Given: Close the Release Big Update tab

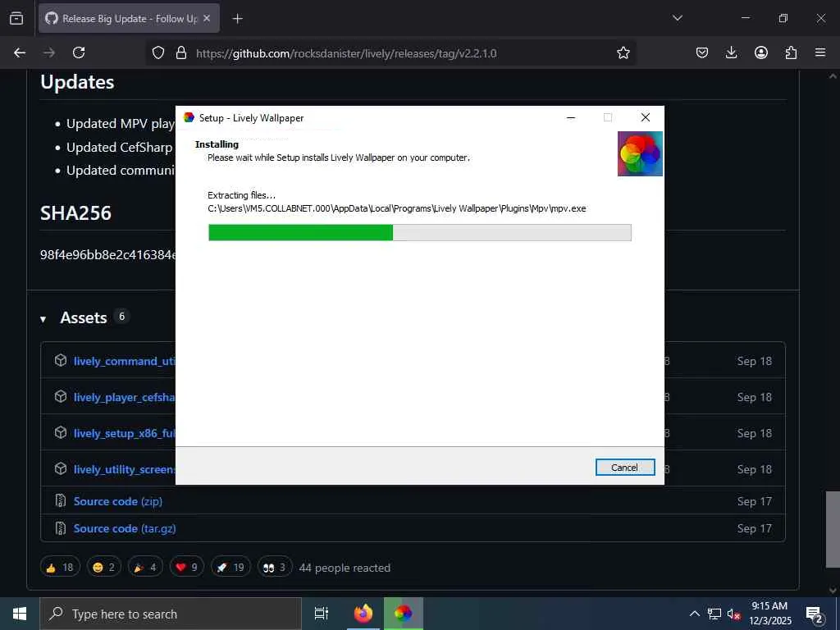Looking at the screenshot, I should point(207,18).
